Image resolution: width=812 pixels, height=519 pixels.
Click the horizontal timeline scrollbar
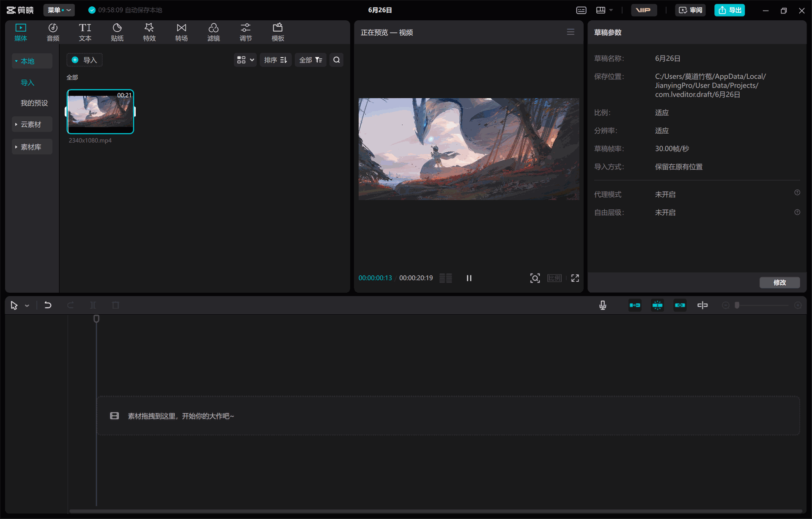[436, 511]
